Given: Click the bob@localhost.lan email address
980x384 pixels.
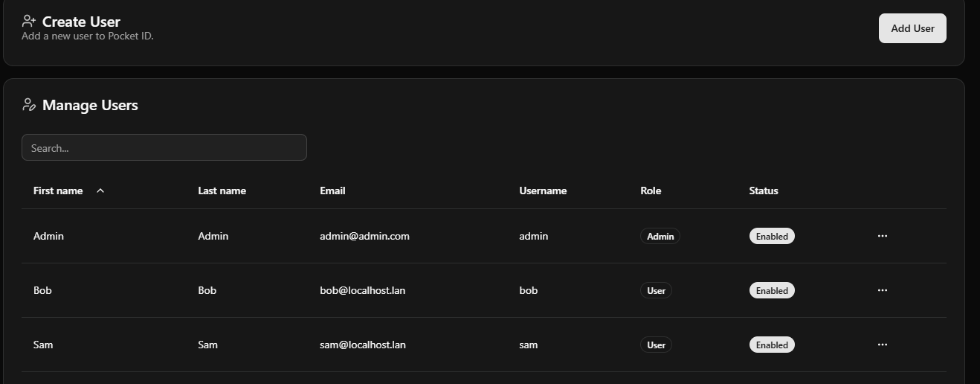Looking at the screenshot, I should click(x=363, y=290).
